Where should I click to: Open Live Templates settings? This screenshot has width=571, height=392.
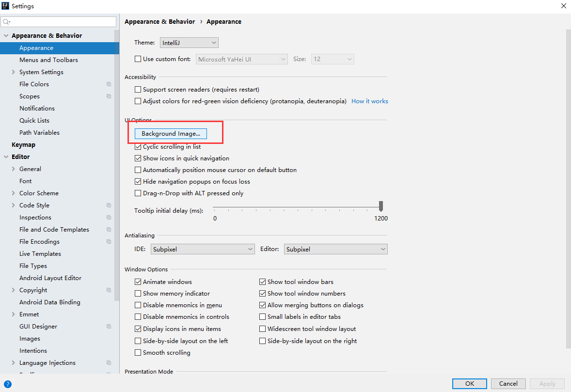[40, 254]
